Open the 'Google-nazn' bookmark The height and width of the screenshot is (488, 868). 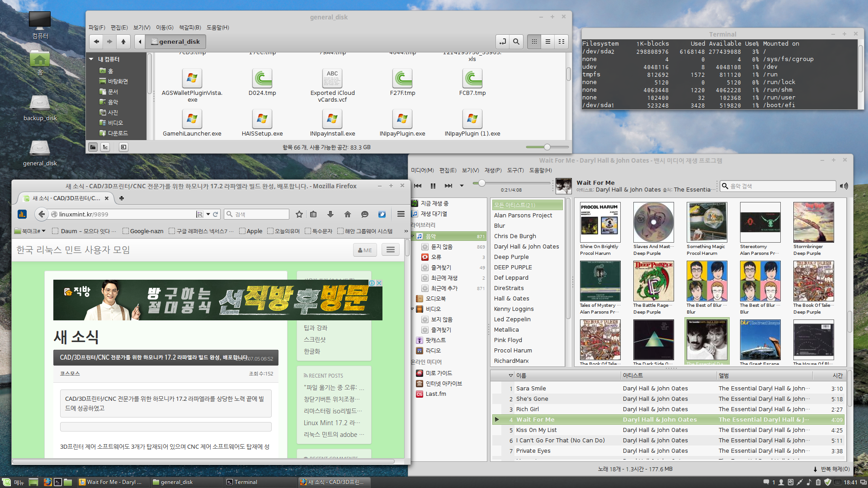click(x=143, y=231)
